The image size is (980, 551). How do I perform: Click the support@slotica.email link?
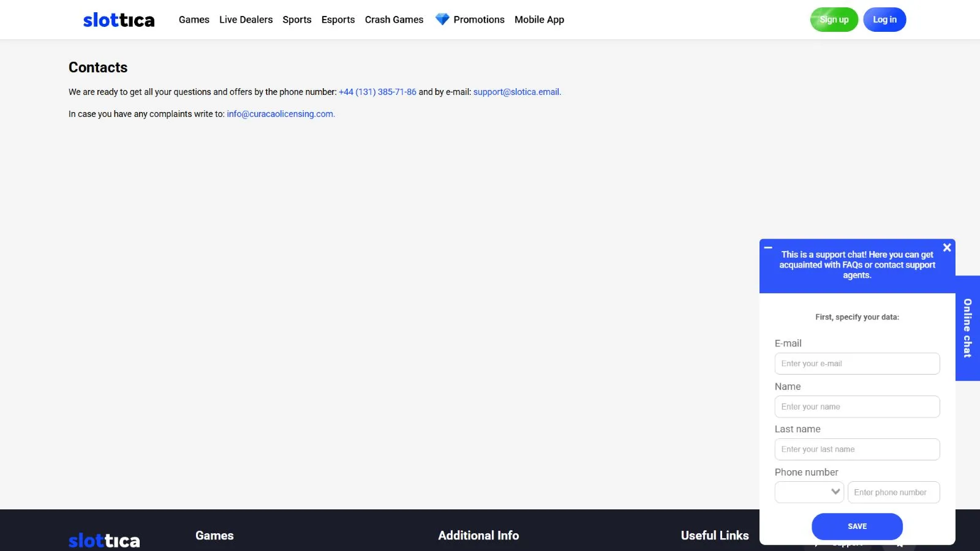[516, 92]
